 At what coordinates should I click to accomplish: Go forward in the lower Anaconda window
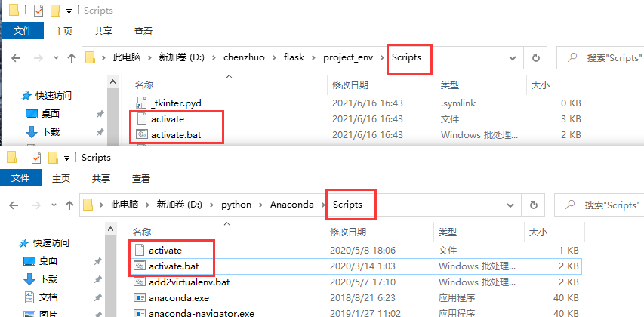tap(36, 205)
